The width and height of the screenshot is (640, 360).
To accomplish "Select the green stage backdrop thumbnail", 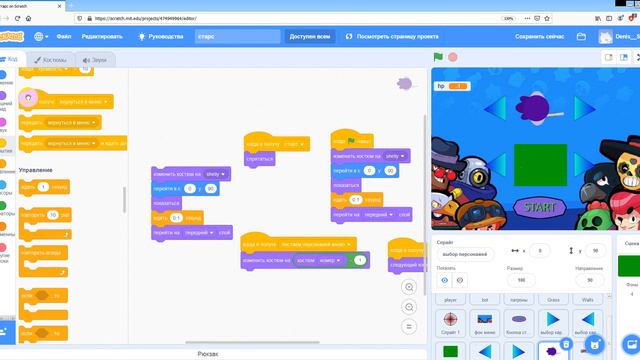I will (x=629, y=266).
